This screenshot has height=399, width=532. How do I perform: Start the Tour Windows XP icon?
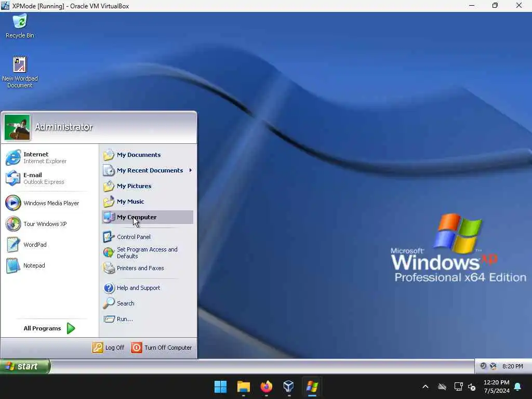13,224
